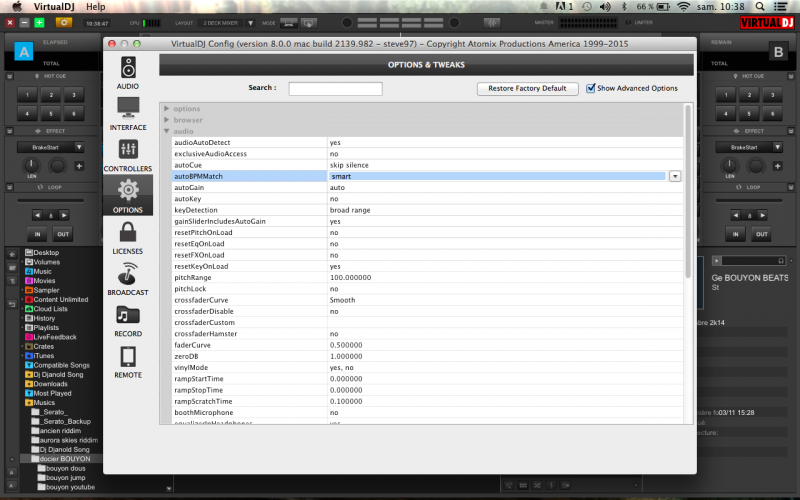800x500 pixels.
Task: Click the yellow settings button in the top toolbar
Action: pyautogui.click(x=64, y=22)
